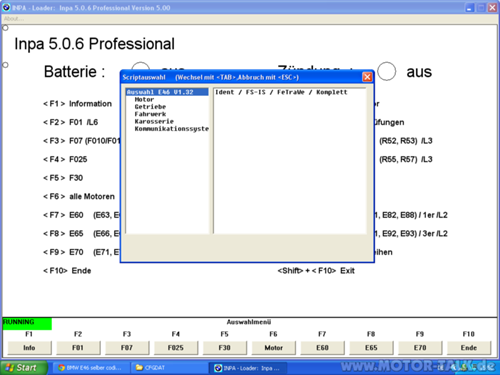Click the About... menu item

pos(14,19)
